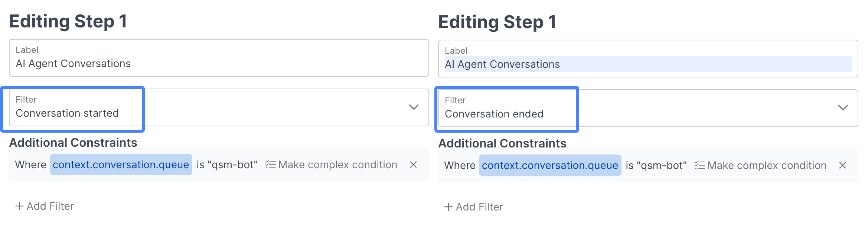Image resolution: width=868 pixels, height=229 pixels.
Task: Remove the constraint beneath the Conversation started filter
Action: point(413,165)
